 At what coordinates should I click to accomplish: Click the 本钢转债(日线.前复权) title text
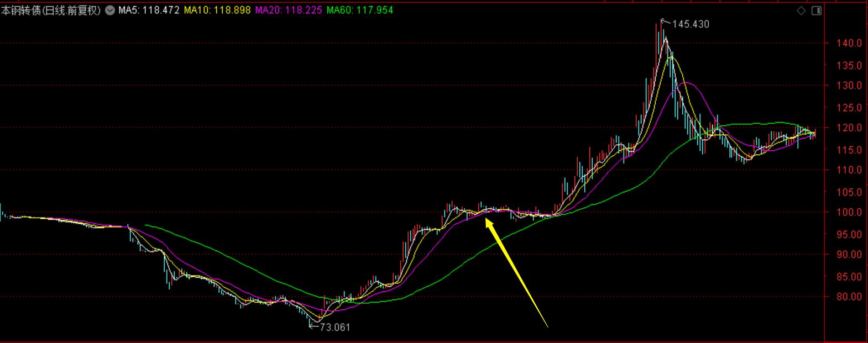coord(51,10)
